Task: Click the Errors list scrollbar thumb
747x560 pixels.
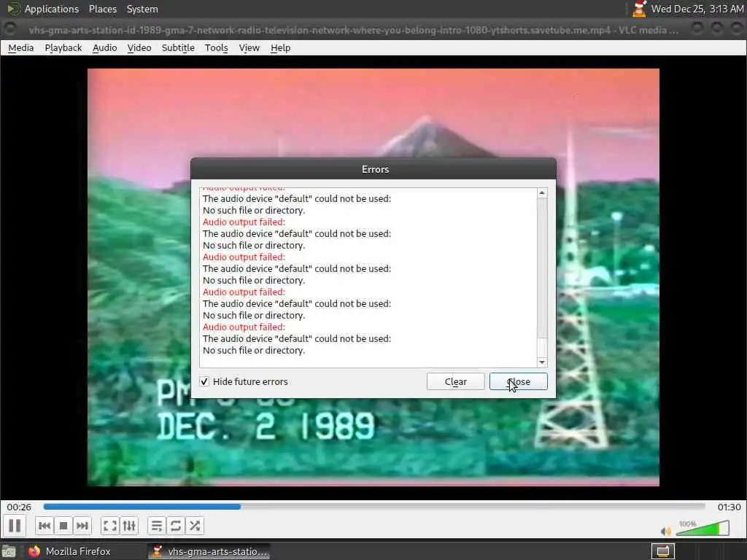Action: pyautogui.click(x=542, y=346)
